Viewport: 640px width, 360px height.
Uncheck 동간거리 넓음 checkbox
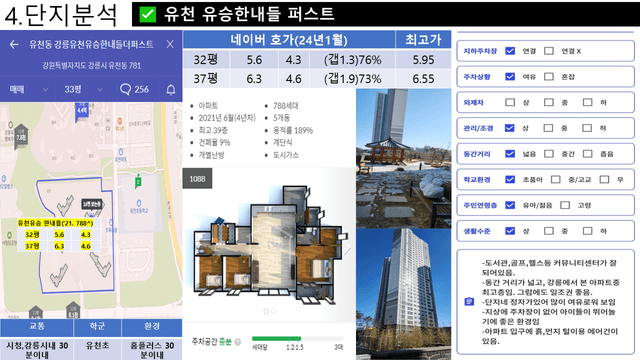click(x=510, y=153)
